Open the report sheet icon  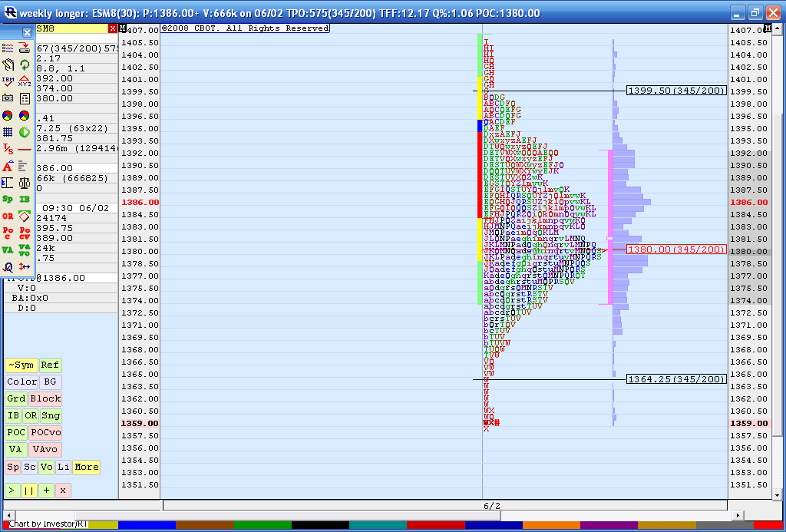point(24,98)
